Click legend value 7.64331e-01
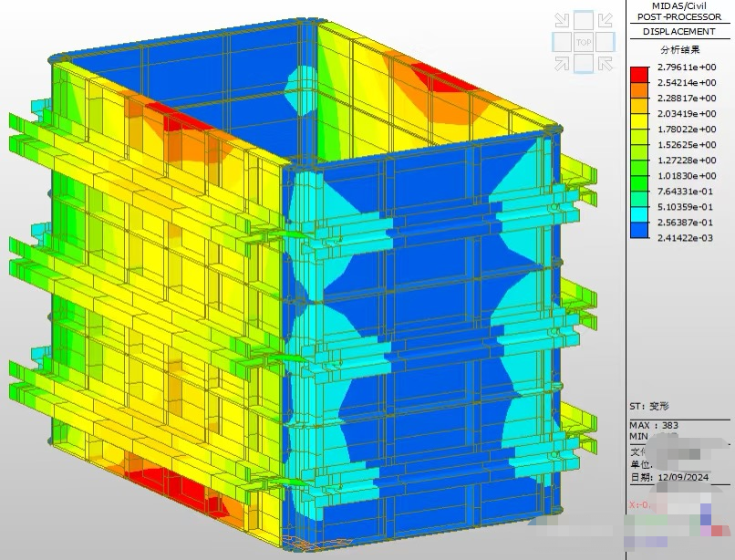 pos(686,192)
